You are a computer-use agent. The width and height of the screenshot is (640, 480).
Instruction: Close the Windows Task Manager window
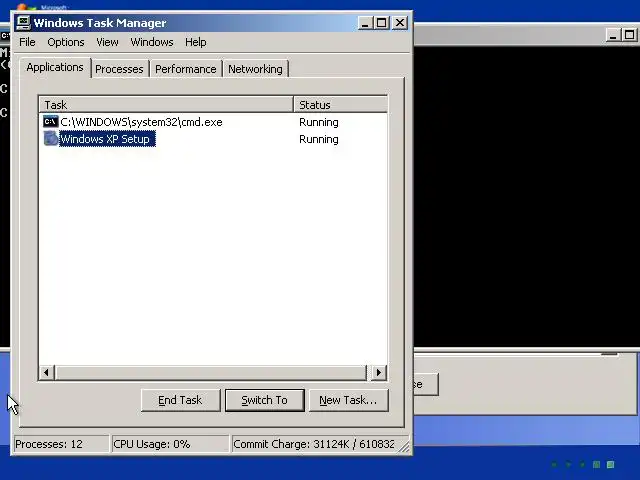coord(400,23)
